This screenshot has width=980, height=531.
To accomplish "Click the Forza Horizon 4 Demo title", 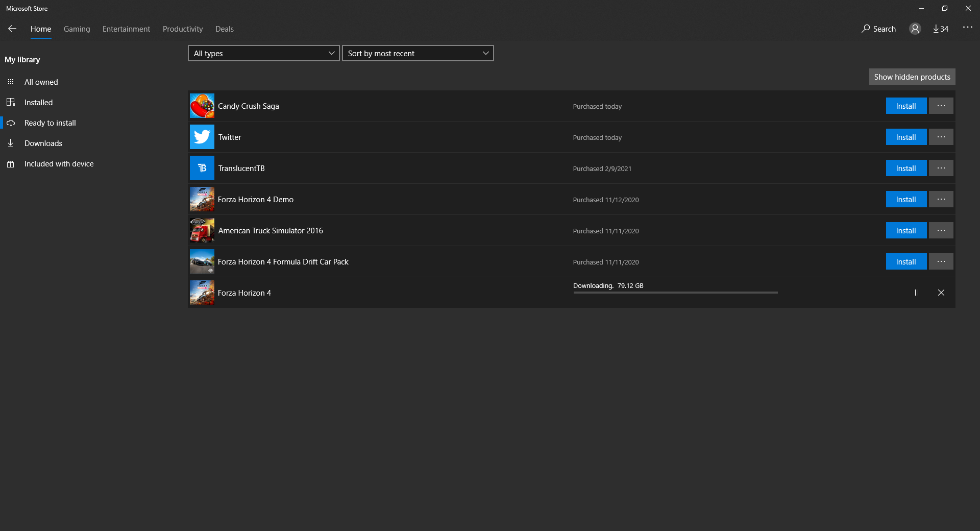I will (256, 200).
